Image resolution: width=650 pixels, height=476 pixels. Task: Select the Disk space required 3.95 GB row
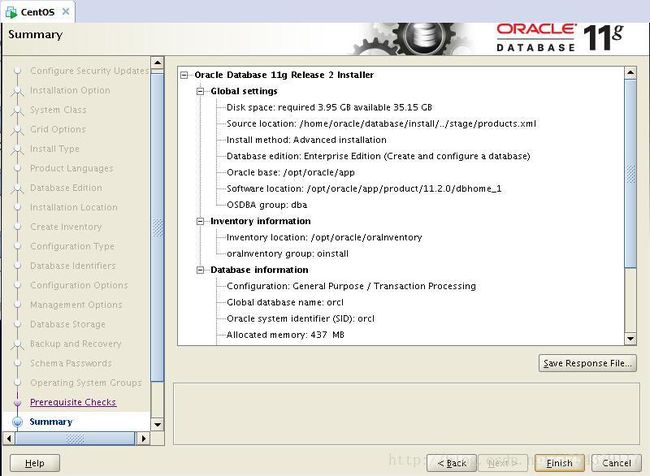click(329, 107)
